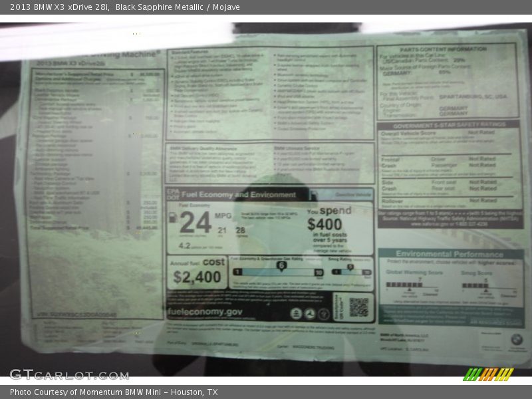The width and height of the screenshot is (532, 399).
Task: Click the last circular agency seal beside the QR code
Action: [323, 314]
